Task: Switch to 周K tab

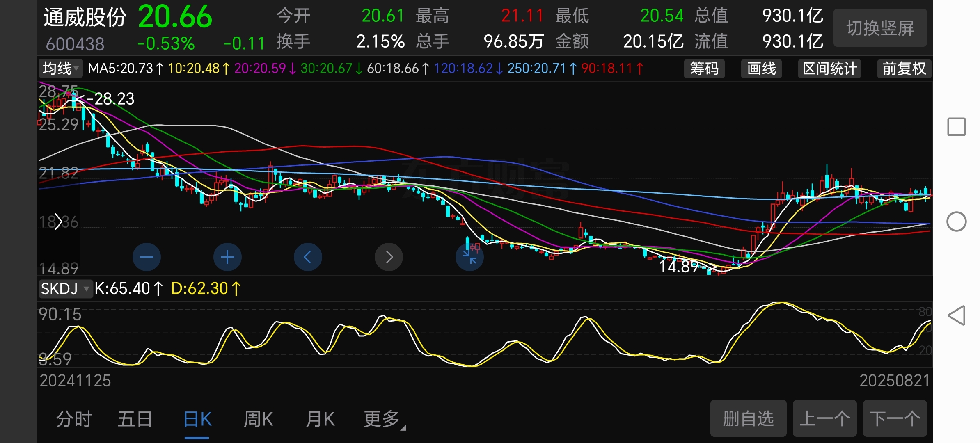Action: coord(258,419)
